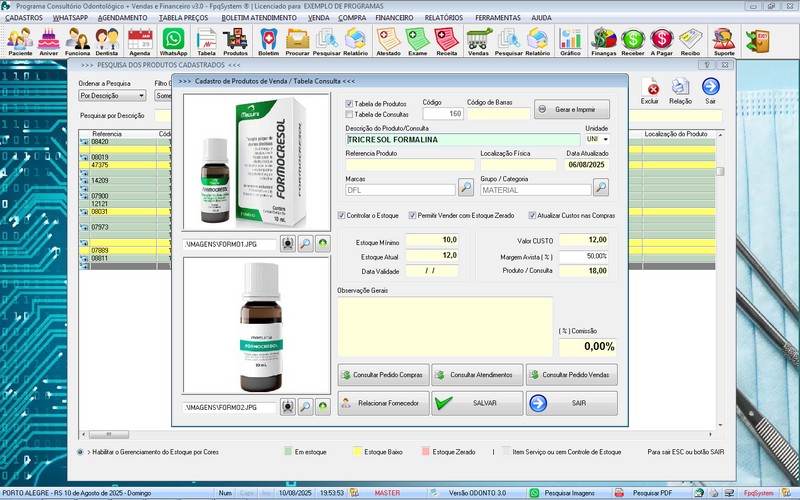Expand the Unidade UNI dropdown

[x=605, y=139]
